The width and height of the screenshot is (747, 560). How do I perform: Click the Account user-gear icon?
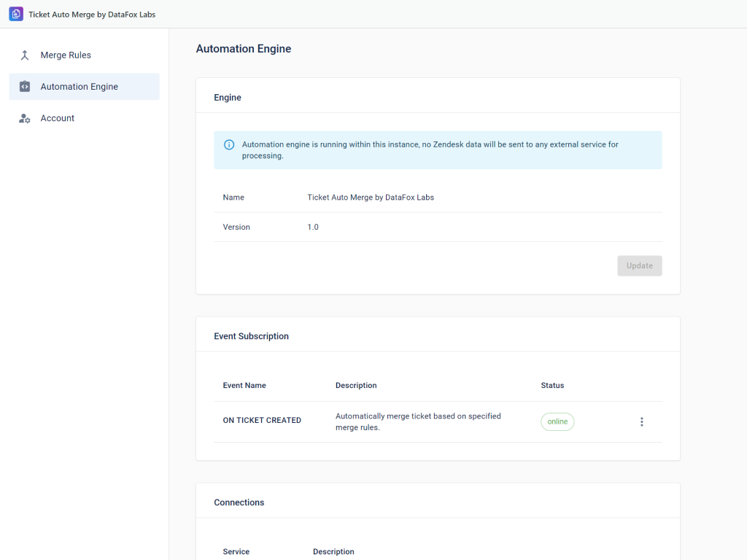coord(25,118)
